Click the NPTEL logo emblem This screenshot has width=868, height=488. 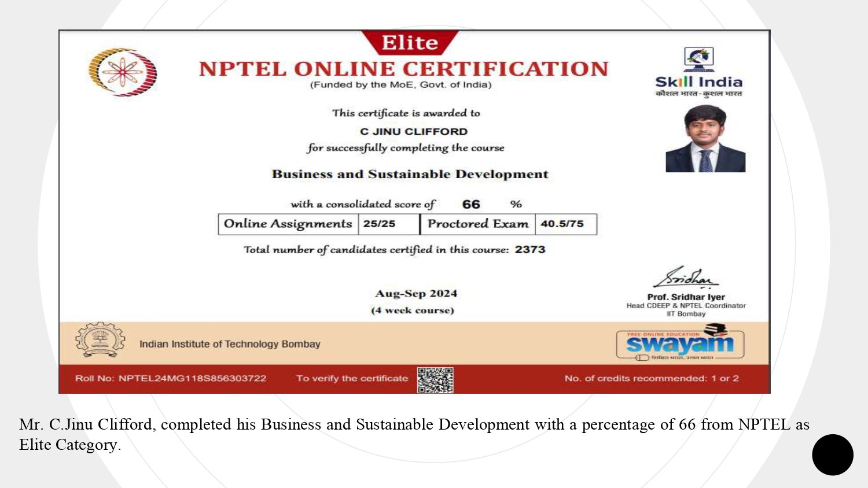[123, 72]
